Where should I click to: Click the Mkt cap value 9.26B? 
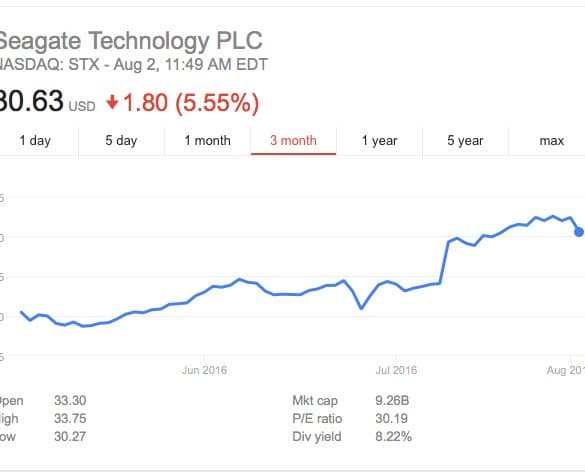(x=392, y=400)
